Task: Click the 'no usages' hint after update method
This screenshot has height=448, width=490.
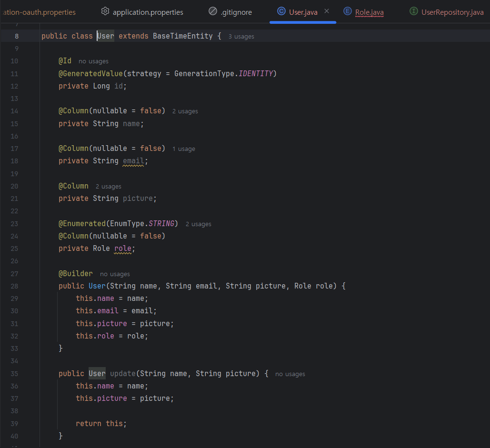Action: click(x=290, y=374)
